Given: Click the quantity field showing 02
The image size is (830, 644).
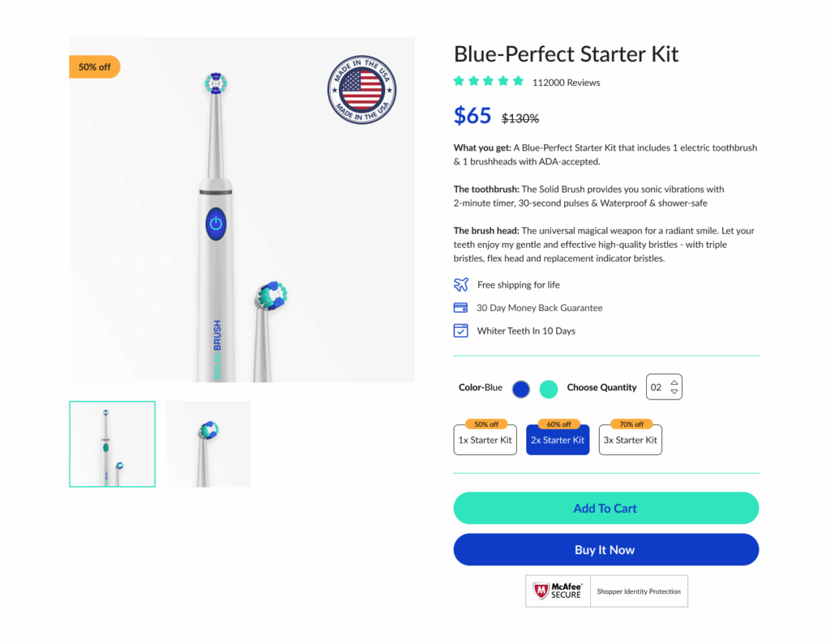Looking at the screenshot, I should (x=664, y=387).
